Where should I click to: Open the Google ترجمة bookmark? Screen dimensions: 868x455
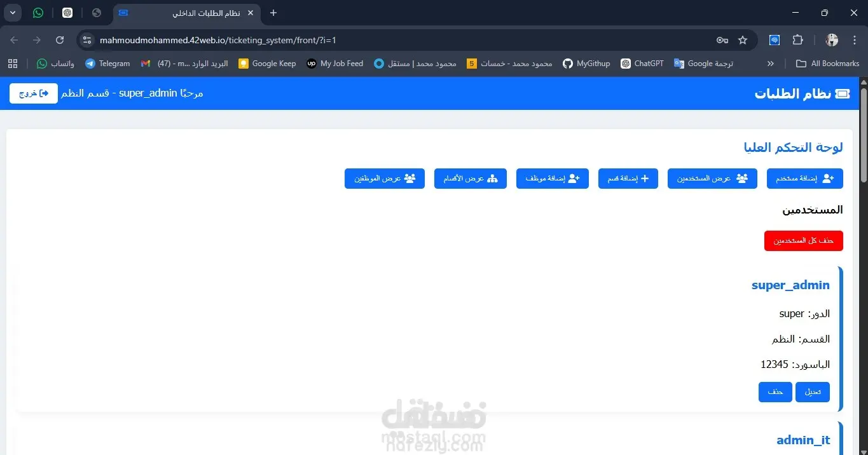tap(704, 64)
